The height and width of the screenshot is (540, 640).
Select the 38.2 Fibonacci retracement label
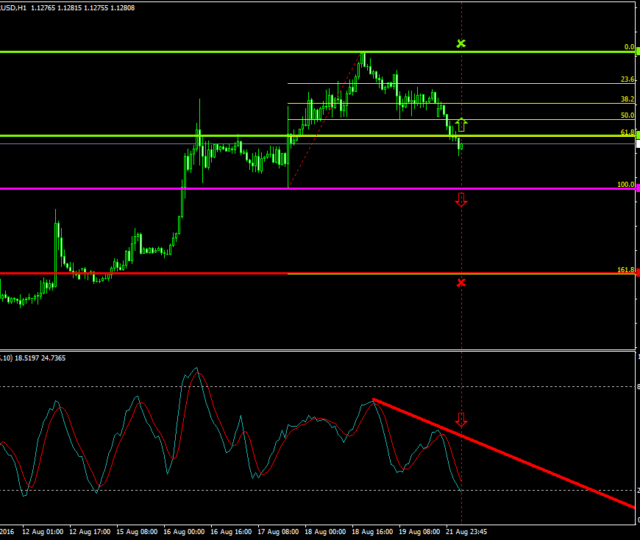(627, 99)
